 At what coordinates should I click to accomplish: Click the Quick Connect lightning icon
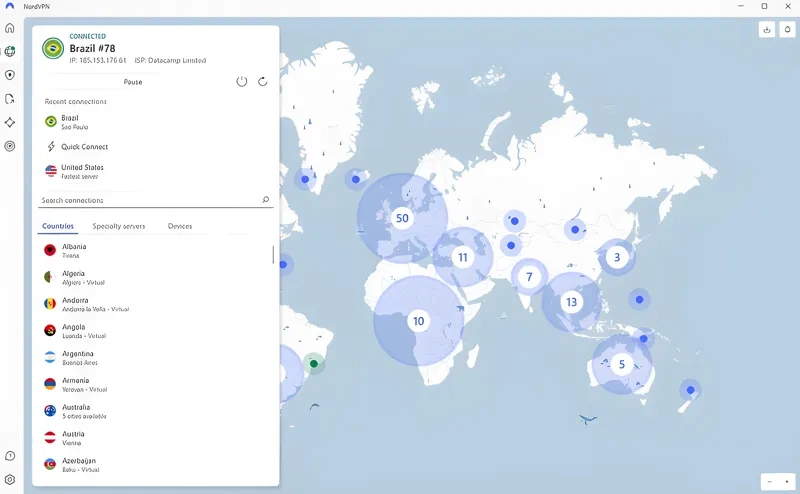(x=51, y=146)
